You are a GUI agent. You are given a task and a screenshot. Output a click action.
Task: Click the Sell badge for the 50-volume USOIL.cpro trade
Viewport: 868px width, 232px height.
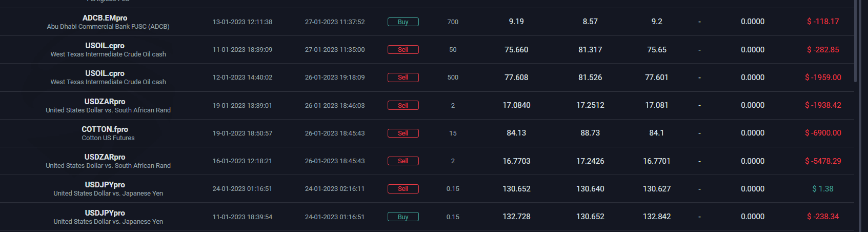403,50
